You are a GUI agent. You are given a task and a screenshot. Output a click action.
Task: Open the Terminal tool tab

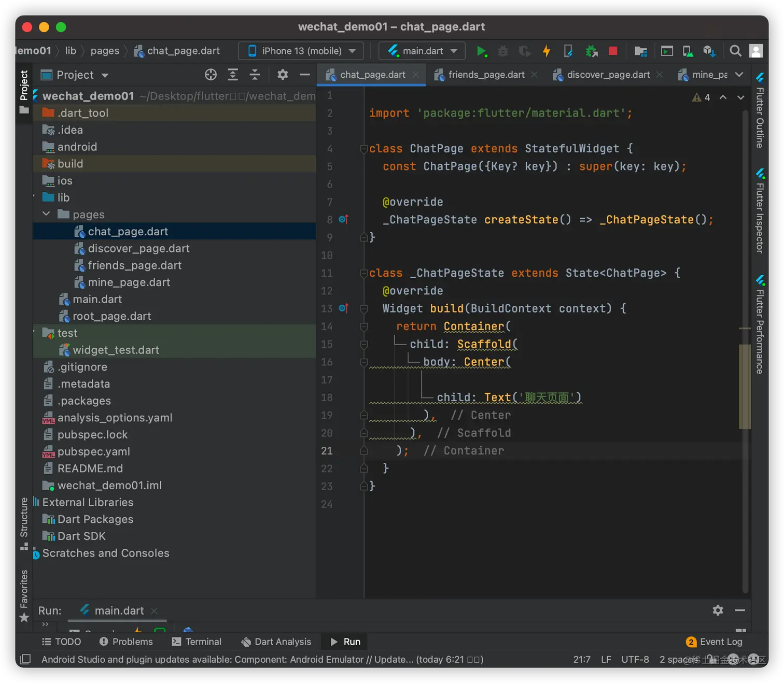pos(197,642)
